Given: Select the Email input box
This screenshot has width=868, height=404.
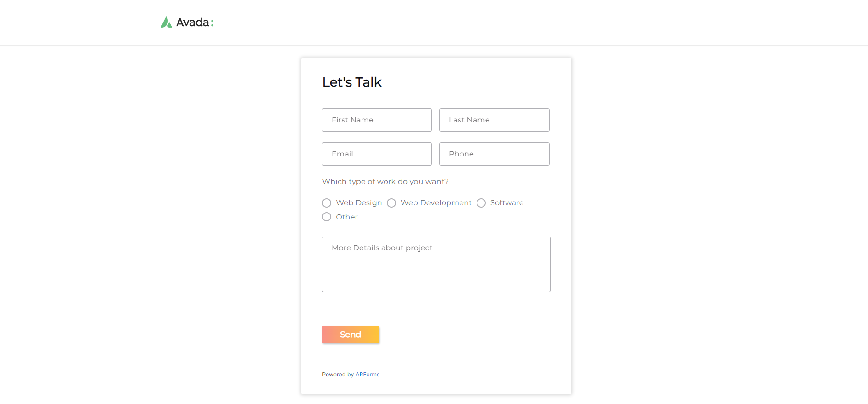Looking at the screenshot, I should click(377, 154).
